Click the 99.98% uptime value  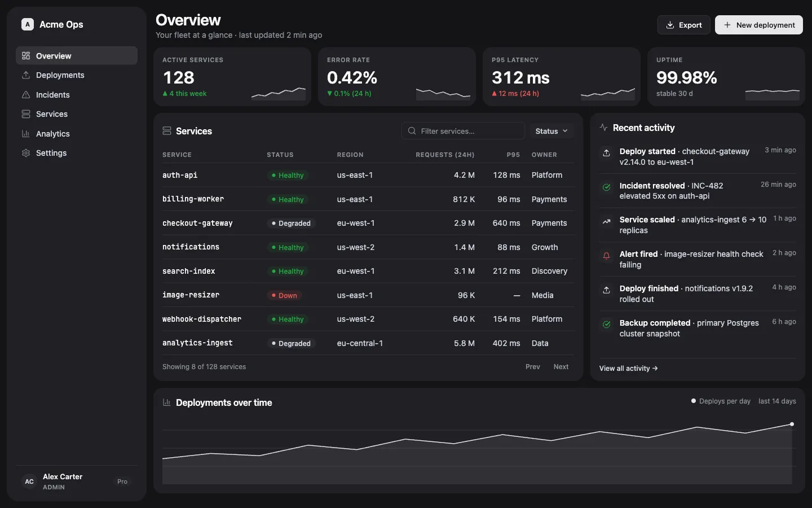tap(687, 77)
